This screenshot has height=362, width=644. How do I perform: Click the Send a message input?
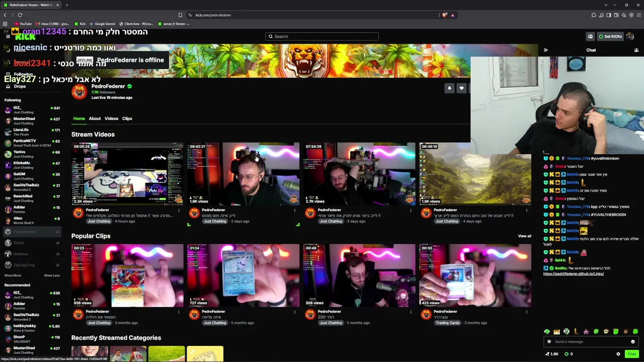tap(591, 342)
